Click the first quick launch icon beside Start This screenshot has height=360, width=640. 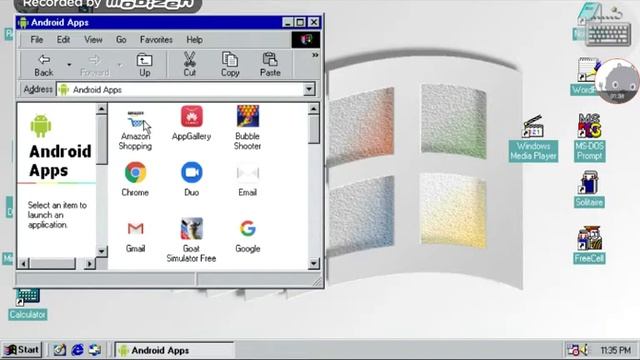pyautogui.click(x=59, y=350)
